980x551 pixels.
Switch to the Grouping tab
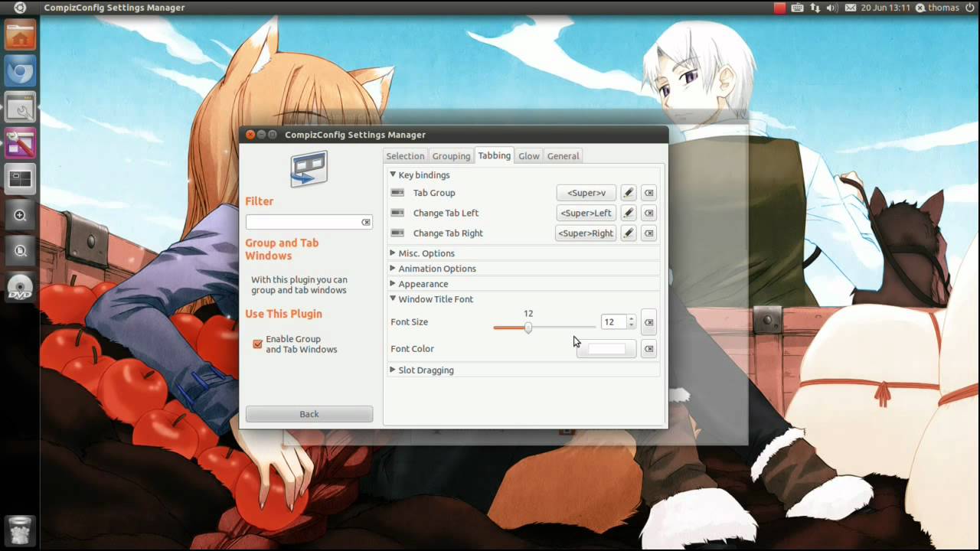tap(451, 156)
